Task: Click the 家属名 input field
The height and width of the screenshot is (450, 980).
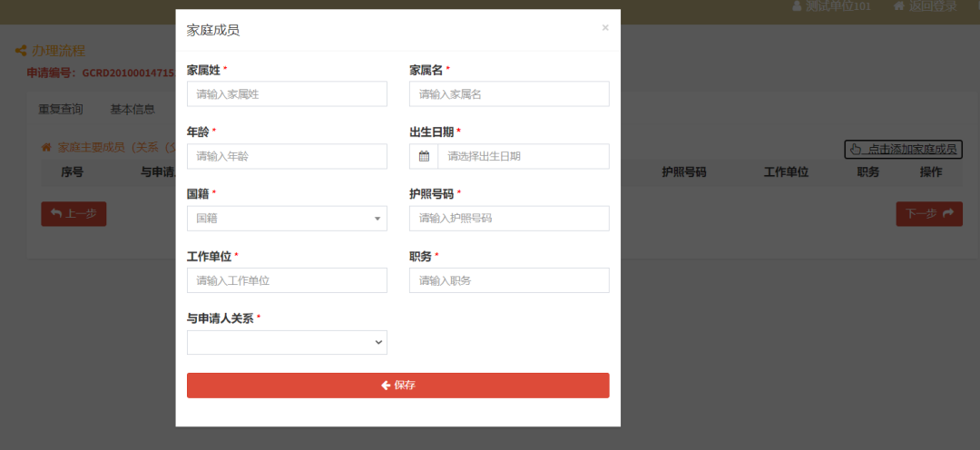Action: pyautogui.click(x=509, y=94)
